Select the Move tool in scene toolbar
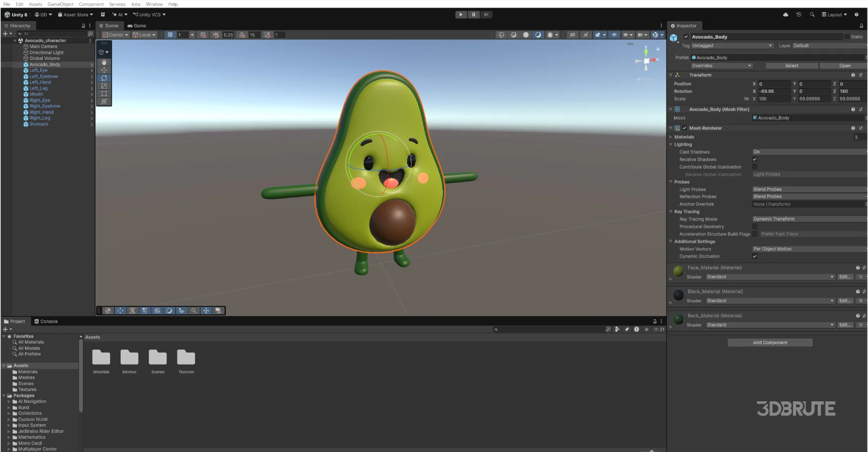Viewport: 868px width, 452px height. [104, 70]
